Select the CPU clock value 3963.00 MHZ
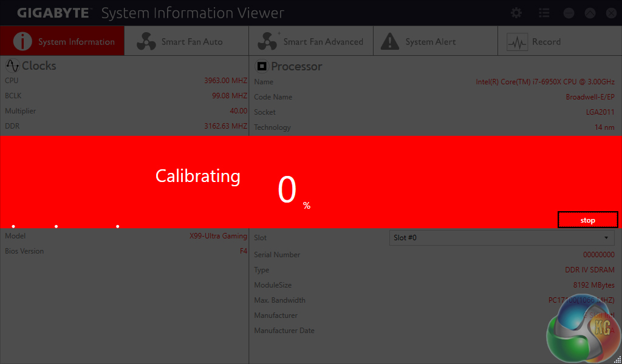622x364 pixels. click(x=225, y=81)
